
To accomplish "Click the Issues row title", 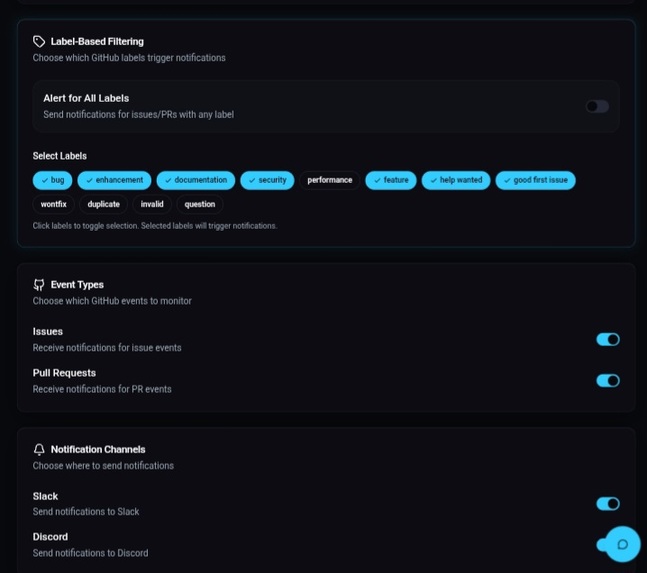I will coord(48,332).
